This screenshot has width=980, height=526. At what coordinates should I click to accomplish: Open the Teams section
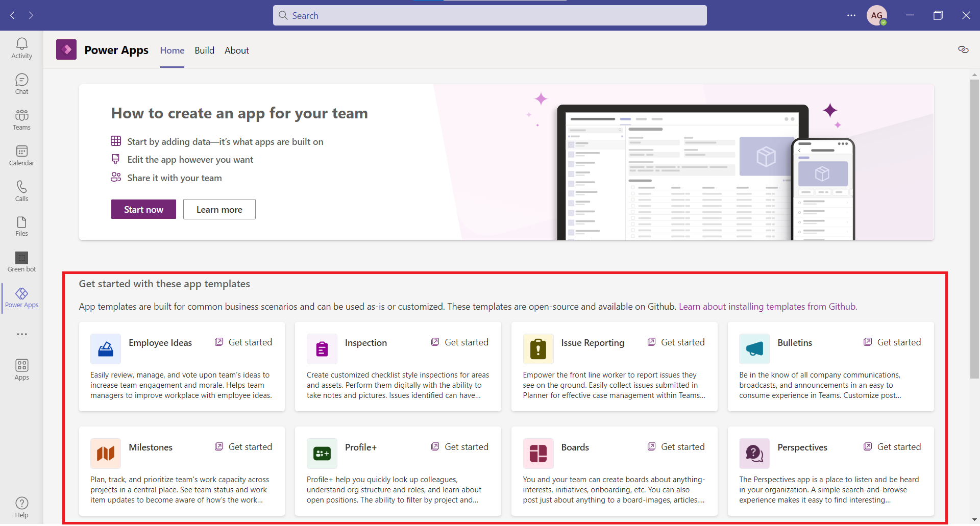tap(21, 119)
